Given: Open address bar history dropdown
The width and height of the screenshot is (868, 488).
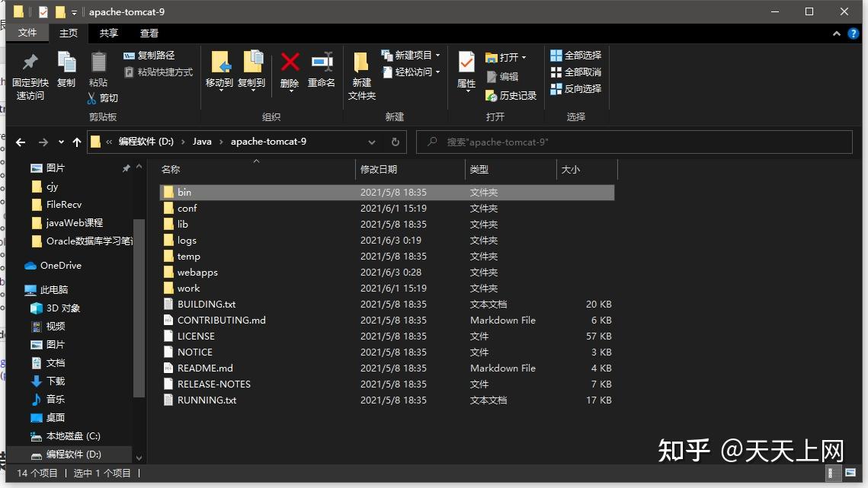Looking at the screenshot, I should click(372, 142).
